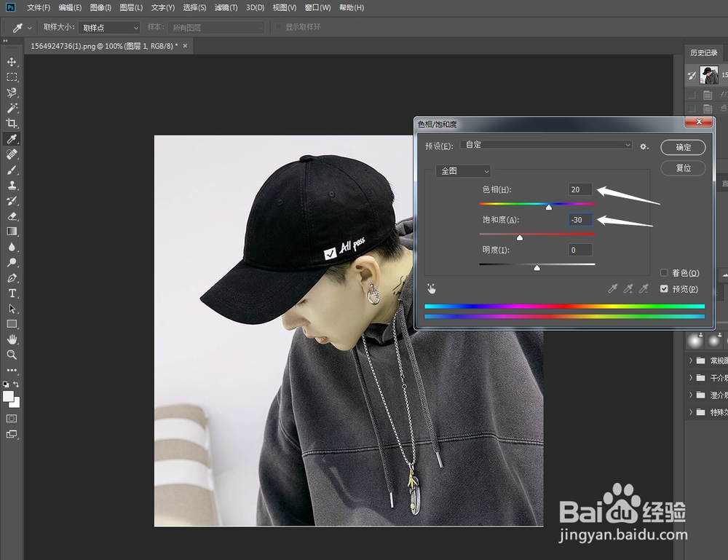Click the on-image adjustment hand icon
Viewport: 728px width, 560px height.
pyautogui.click(x=431, y=289)
